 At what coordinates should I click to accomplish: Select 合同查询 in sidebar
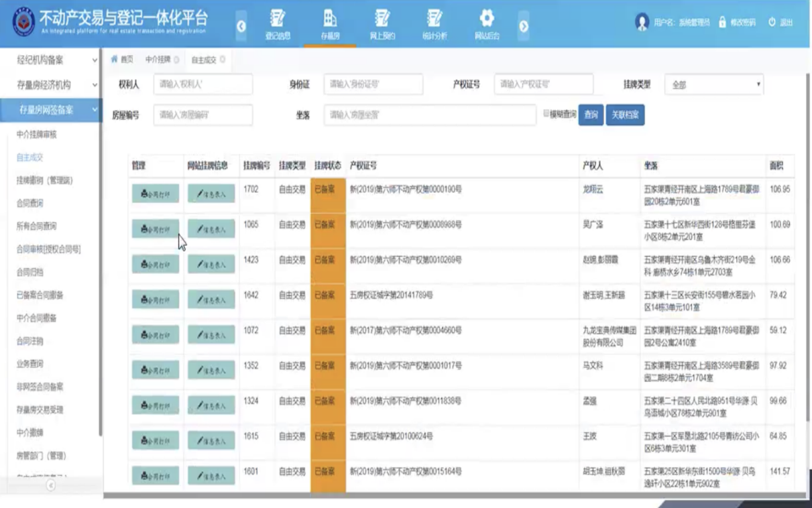point(30,203)
